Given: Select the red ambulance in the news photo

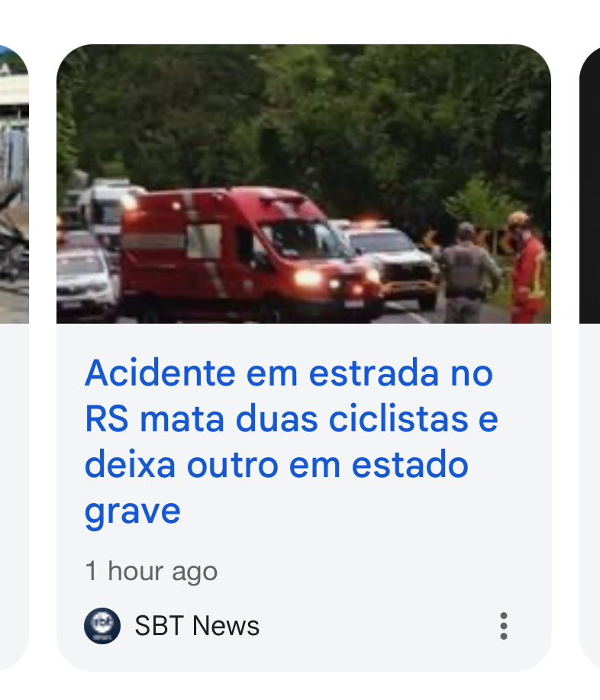Looking at the screenshot, I should [252, 252].
